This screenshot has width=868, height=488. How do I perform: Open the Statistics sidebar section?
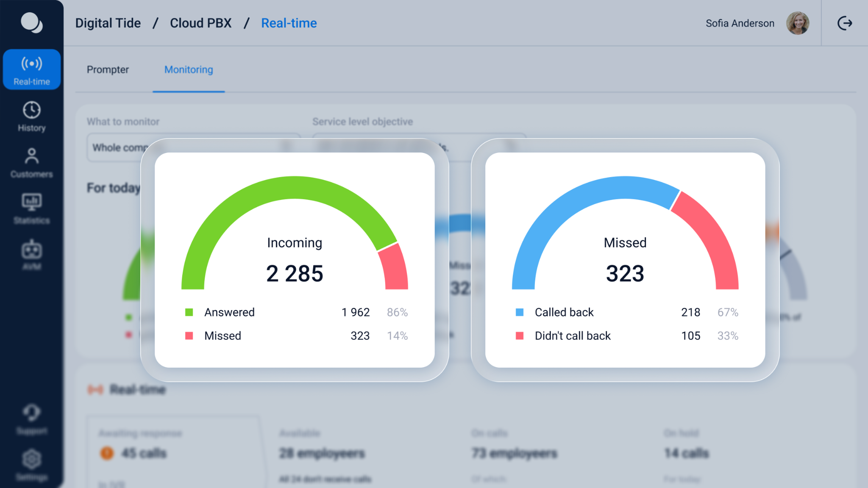[32, 209]
